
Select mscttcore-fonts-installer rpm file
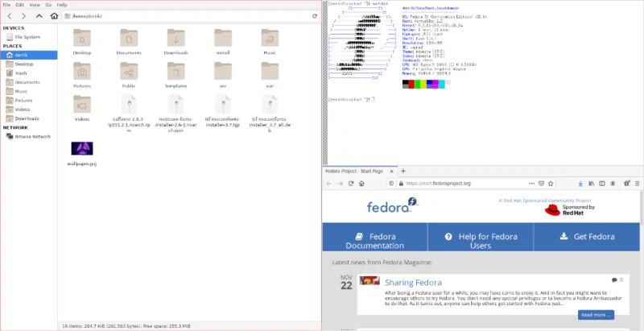point(175,105)
